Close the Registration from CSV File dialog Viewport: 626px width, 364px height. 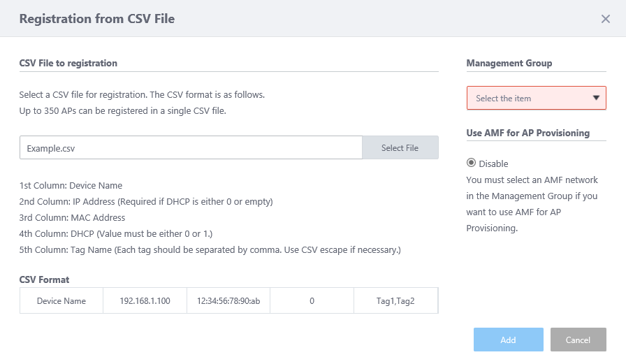[606, 19]
